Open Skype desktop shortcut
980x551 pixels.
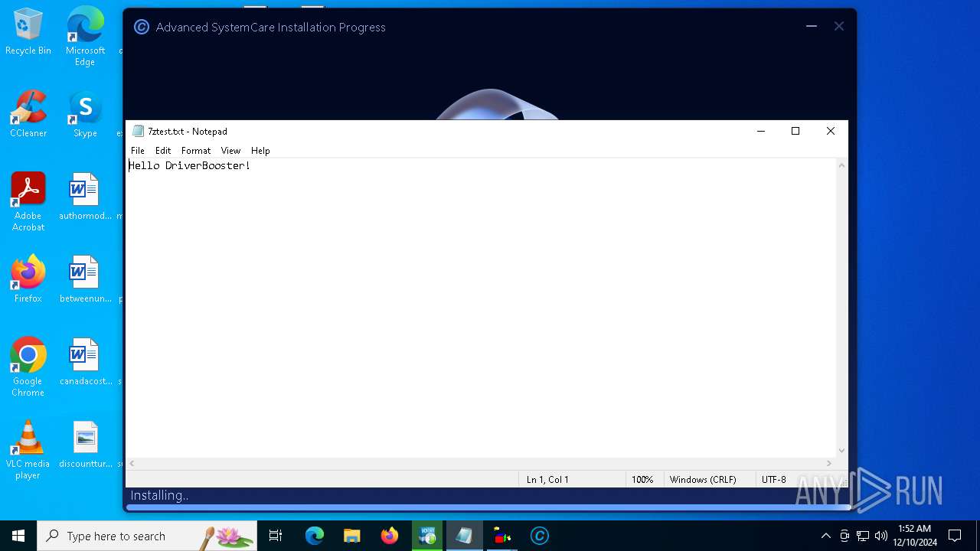click(85, 114)
